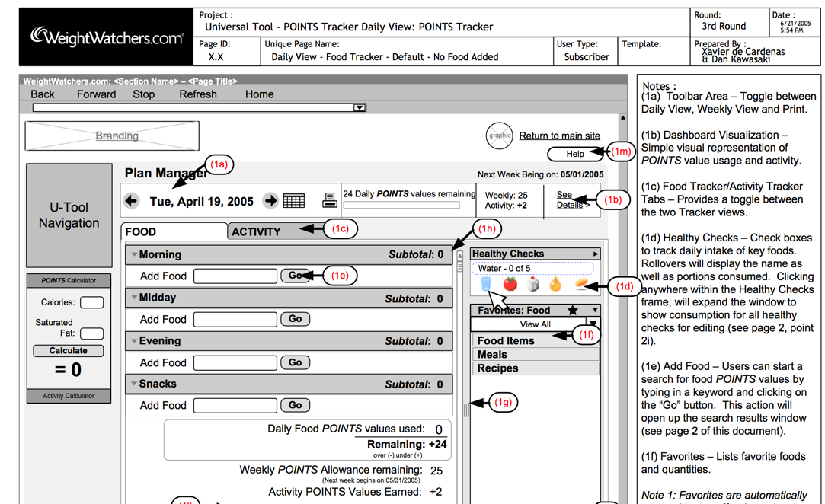
Task: Click the vitamin pill healthy check icon
Action: click(581, 284)
